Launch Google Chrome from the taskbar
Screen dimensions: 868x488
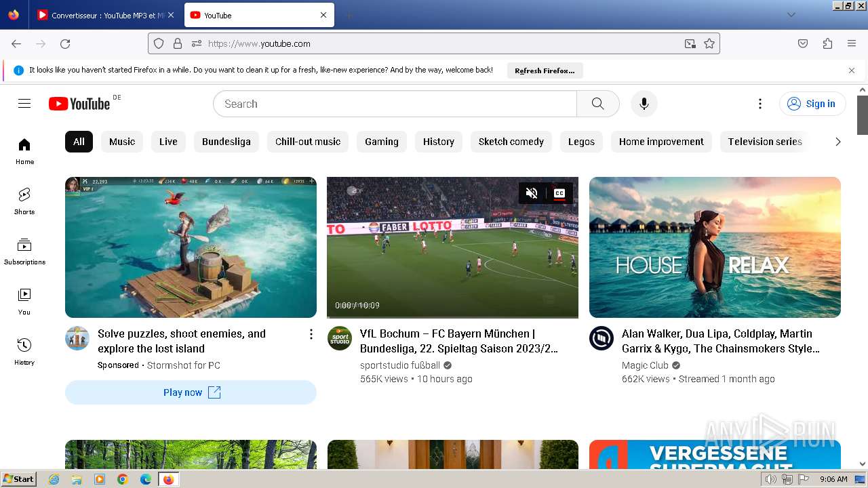(123, 479)
